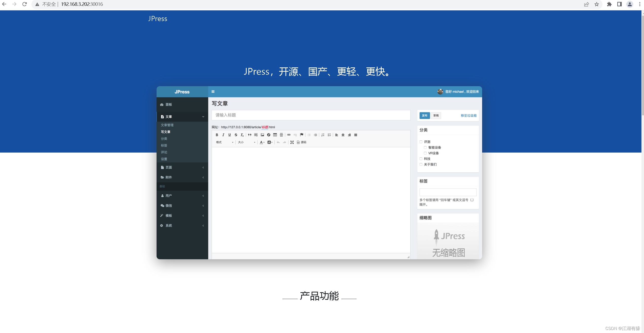
Task: Open 评论 in the sidebar submenu
Action: 164,152
